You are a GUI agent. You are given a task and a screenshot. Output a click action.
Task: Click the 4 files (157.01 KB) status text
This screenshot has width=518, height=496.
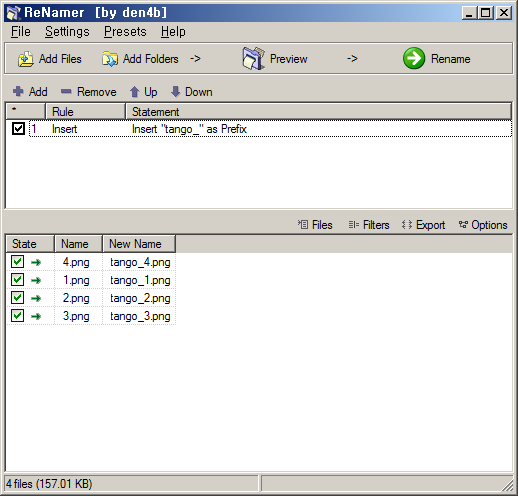pyautogui.click(x=49, y=484)
